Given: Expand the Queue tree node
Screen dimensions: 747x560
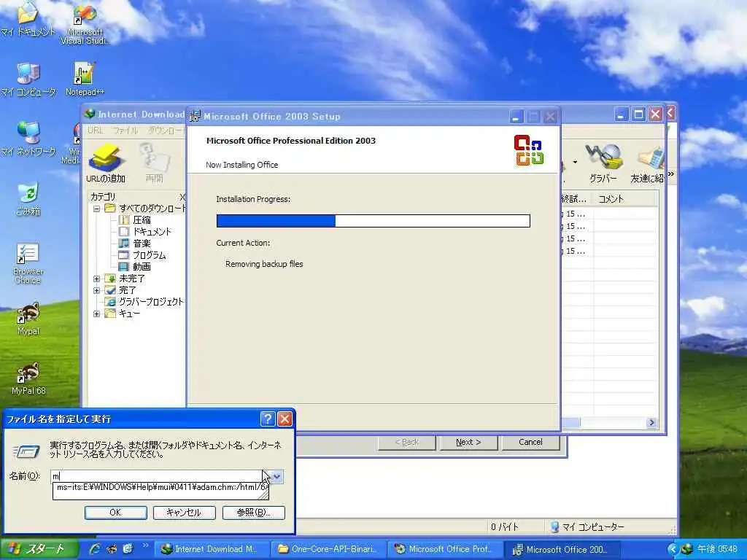Looking at the screenshot, I should coord(96,314).
